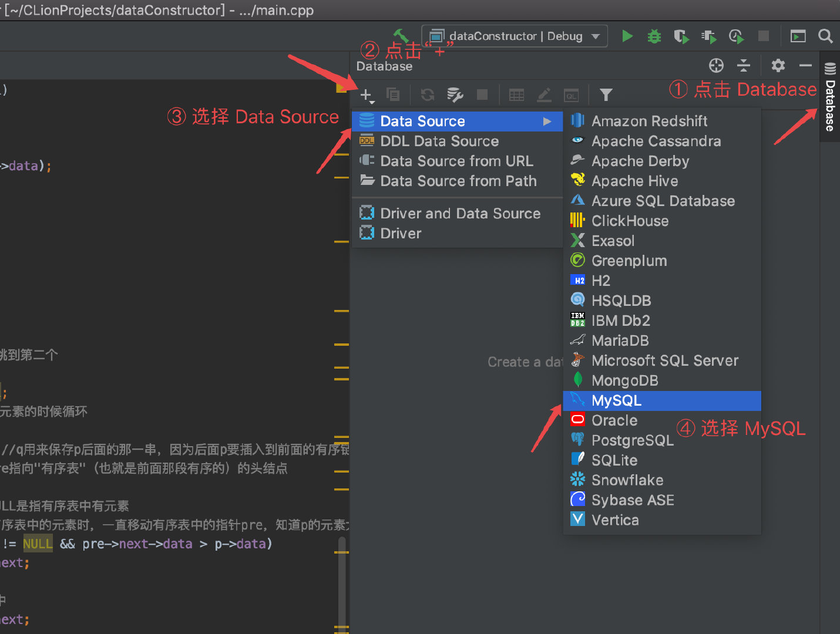
Task: Choose DDL Data Source menu entry
Action: point(457,141)
